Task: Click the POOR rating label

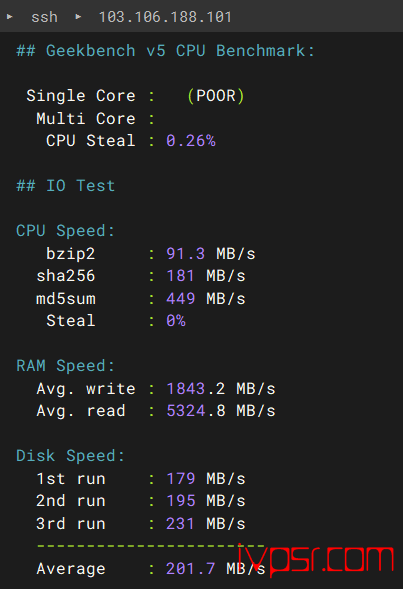Action: [x=216, y=96]
